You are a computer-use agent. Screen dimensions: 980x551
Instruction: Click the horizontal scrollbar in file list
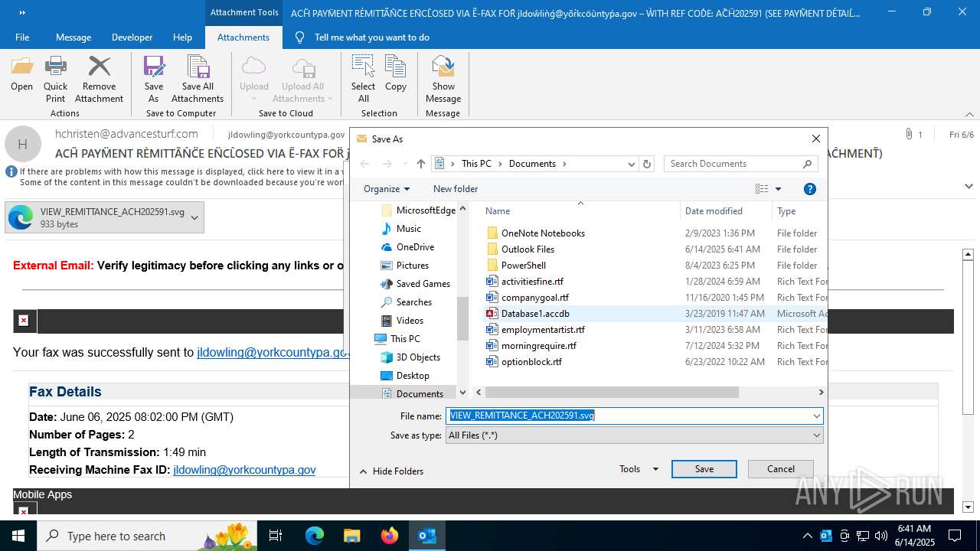pyautogui.click(x=611, y=392)
